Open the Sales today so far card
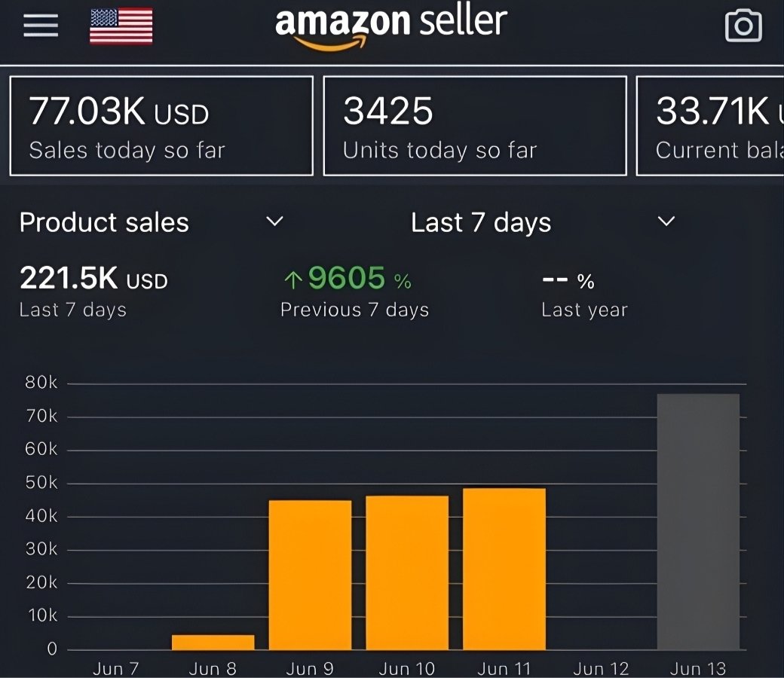The image size is (784, 678). click(x=161, y=126)
